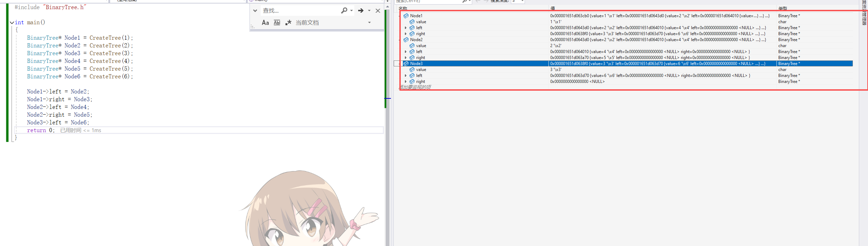Collapse the int main() code block
This screenshot has height=246, width=868.
coord(12,22)
